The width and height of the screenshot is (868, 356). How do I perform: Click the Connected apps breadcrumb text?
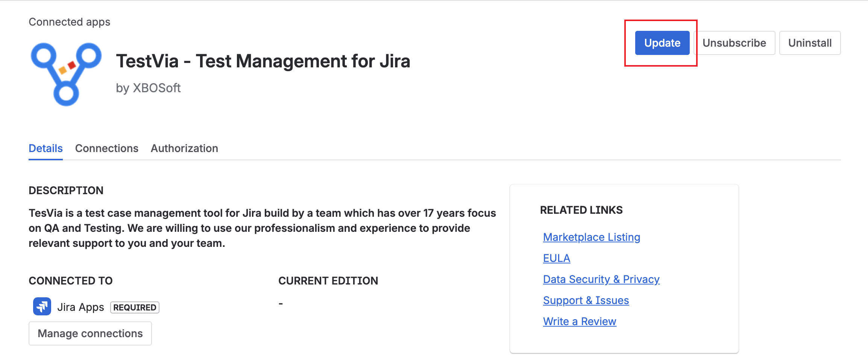(70, 22)
